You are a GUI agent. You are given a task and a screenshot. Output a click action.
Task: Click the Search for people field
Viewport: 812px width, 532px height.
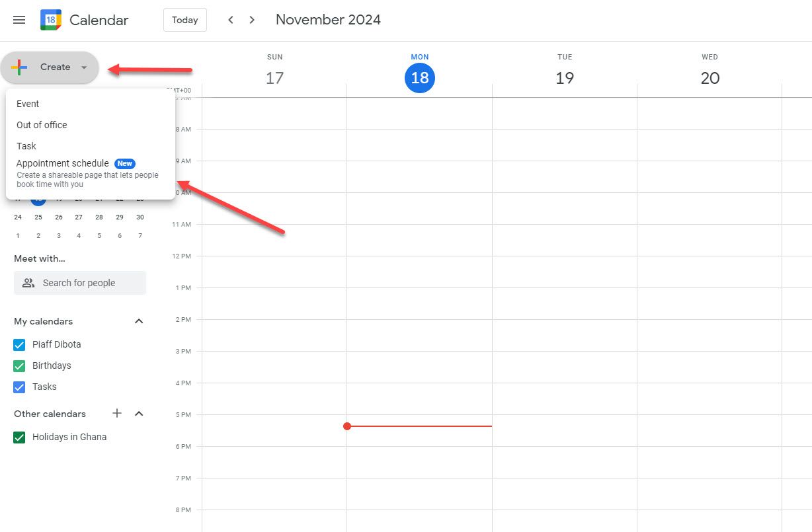[x=79, y=283]
